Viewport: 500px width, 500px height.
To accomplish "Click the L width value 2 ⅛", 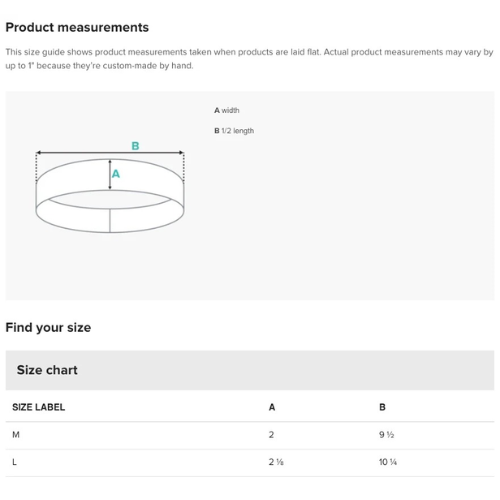I will tap(276, 462).
